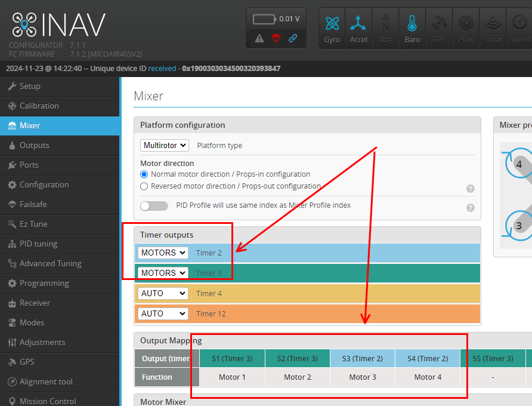Open the Programming tab
The width and height of the screenshot is (532, 406).
pyautogui.click(x=60, y=284)
